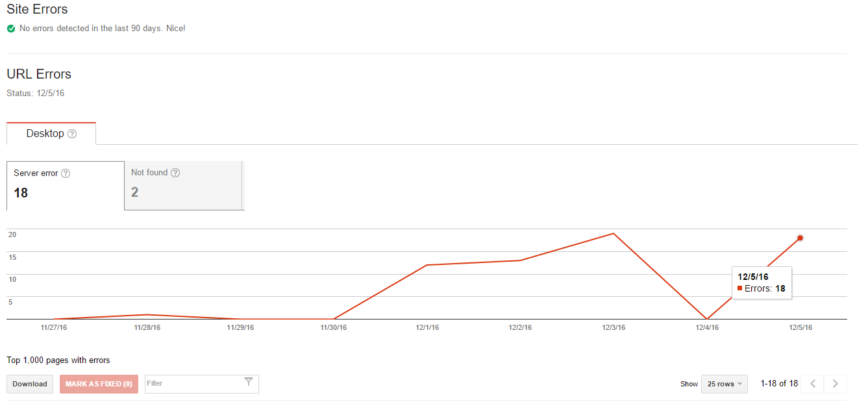Click the 12/5/16 data point on chart
Viewport: 868px width, 402px height.
click(x=800, y=238)
